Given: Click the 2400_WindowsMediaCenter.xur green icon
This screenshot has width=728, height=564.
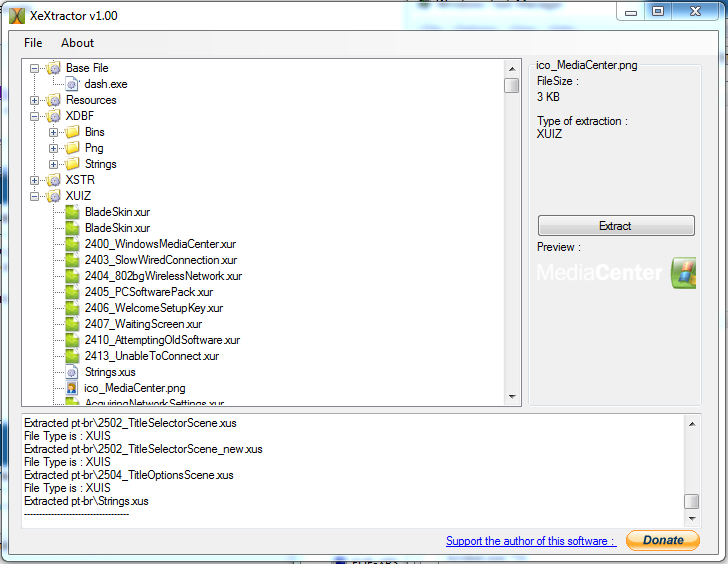Looking at the screenshot, I should [72, 244].
